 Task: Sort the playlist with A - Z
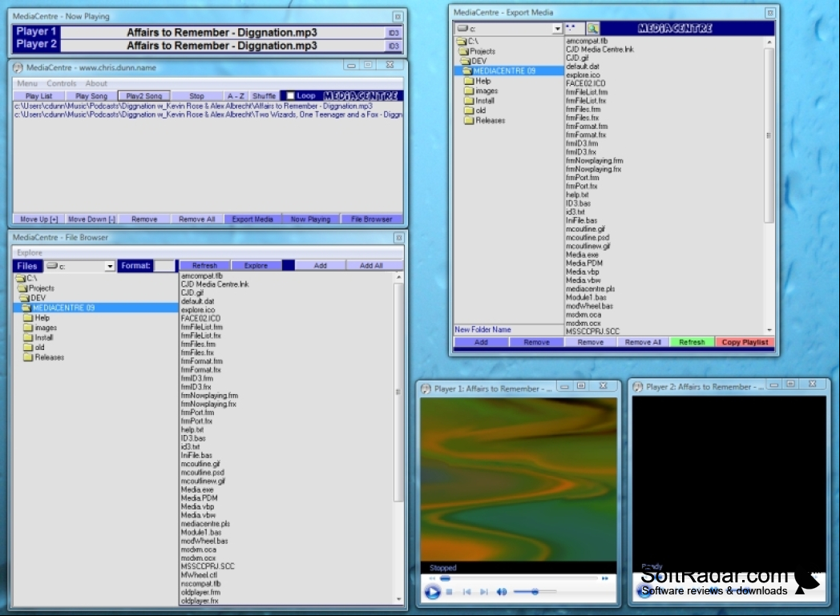click(236, 96)
